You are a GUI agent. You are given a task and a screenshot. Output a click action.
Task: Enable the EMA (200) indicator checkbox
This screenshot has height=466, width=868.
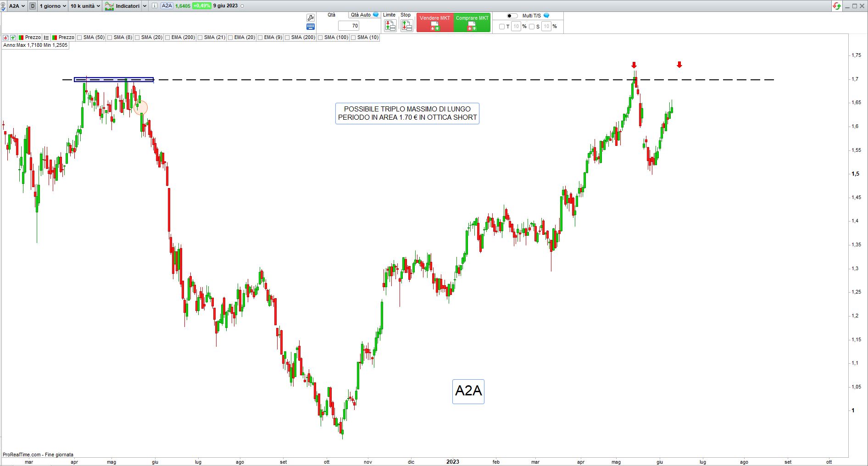pos(168,38)
